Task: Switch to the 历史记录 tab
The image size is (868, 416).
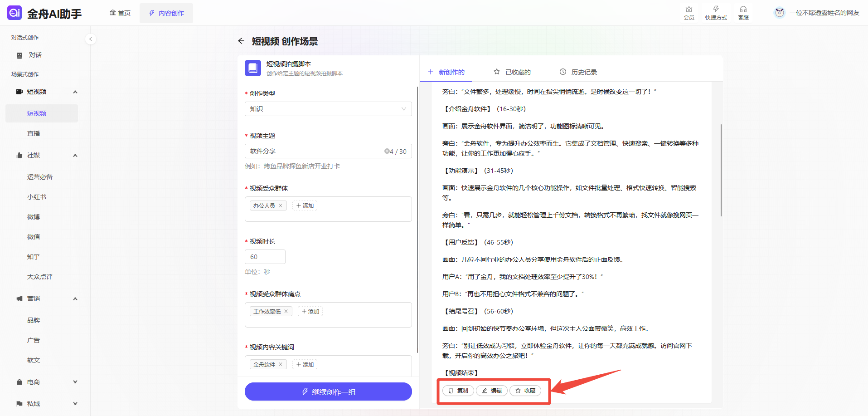Action: [578, 72]
